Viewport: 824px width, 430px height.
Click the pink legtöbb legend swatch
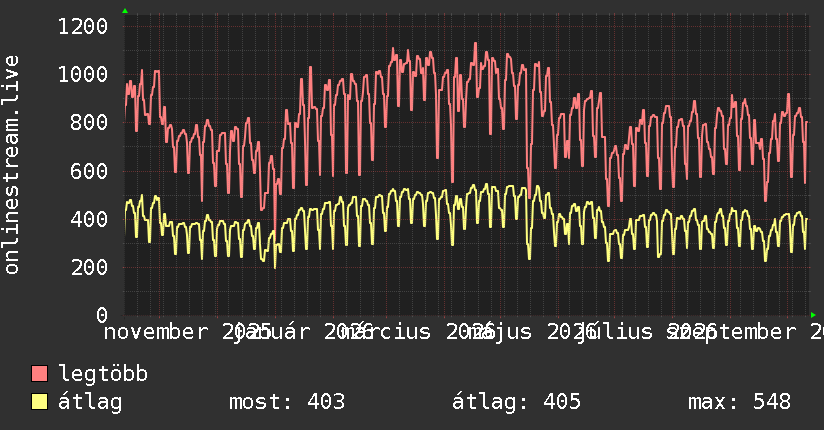[x=39, y=374]
